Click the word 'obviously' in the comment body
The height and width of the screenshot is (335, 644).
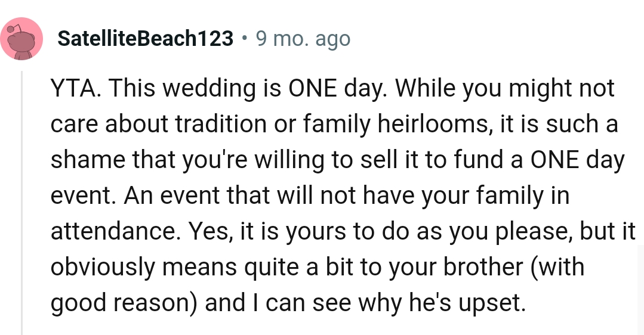[x=102, y=267]
